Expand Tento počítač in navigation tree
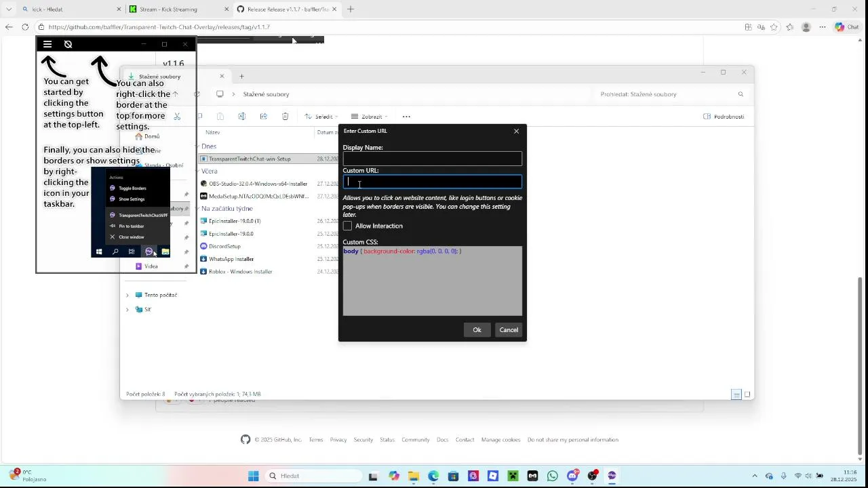 pos(127,296)
